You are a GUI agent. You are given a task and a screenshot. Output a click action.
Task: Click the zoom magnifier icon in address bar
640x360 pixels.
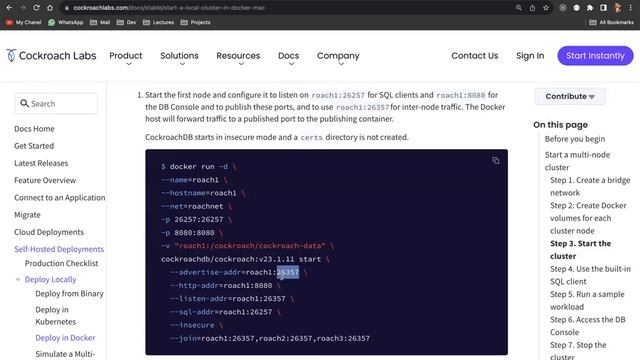click(x=519, y=8)
